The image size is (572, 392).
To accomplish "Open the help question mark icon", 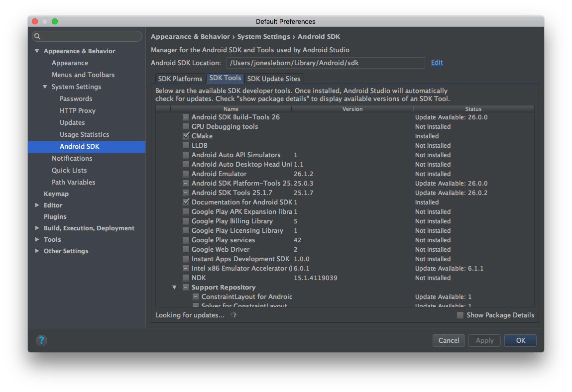I will coord(42,340).
